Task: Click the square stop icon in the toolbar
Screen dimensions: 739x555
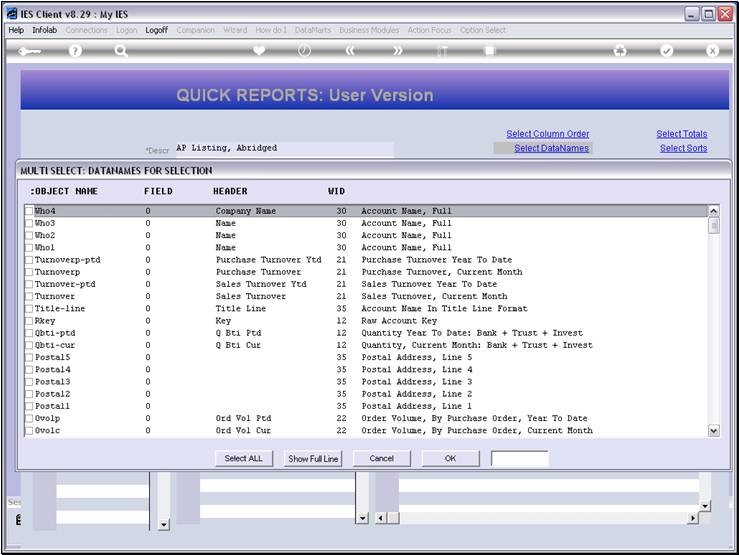Action: tap(490, 51)
